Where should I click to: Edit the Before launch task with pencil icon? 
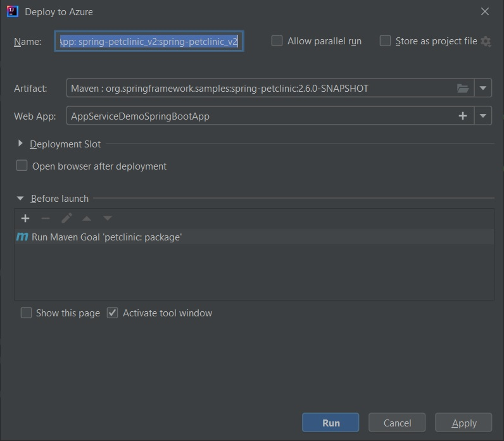point(66,218)
